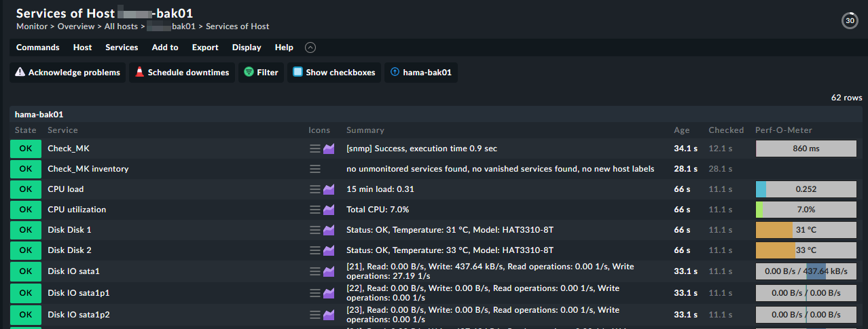Viewport: 868px width, 329px height.
Task: Open action menu for Disk Disk 2
Action: tap(314, 250)
